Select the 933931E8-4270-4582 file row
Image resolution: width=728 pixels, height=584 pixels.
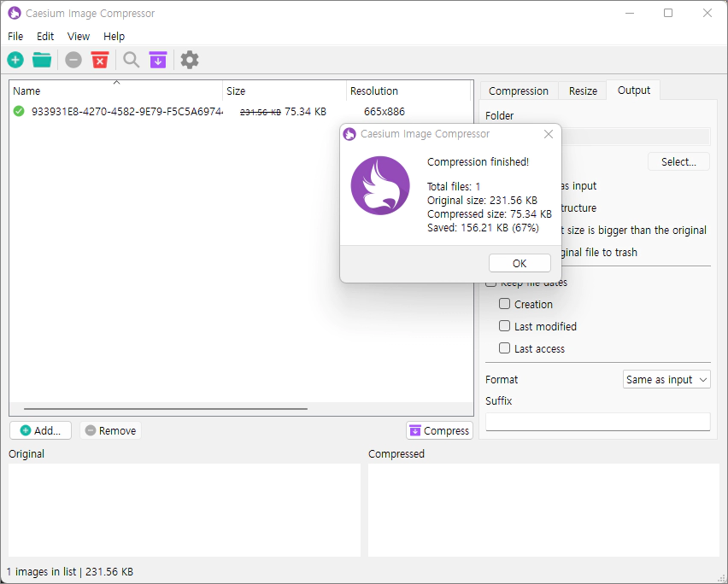240,111
